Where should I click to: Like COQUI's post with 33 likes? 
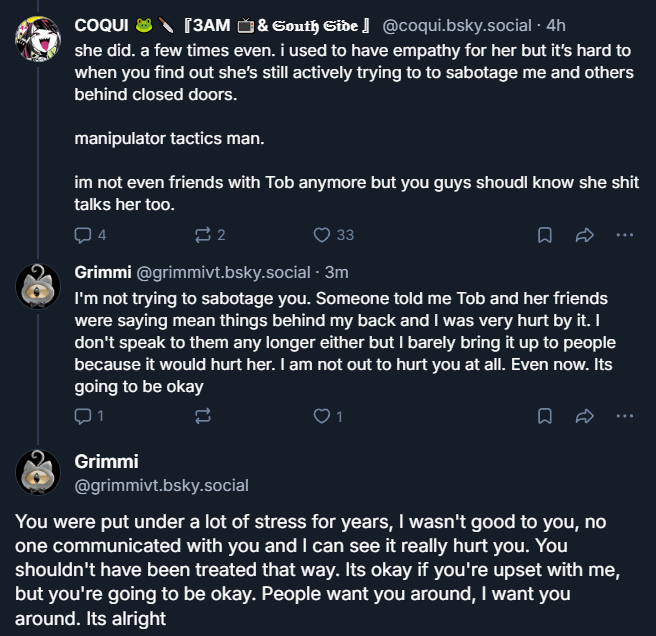pos(322,235)
